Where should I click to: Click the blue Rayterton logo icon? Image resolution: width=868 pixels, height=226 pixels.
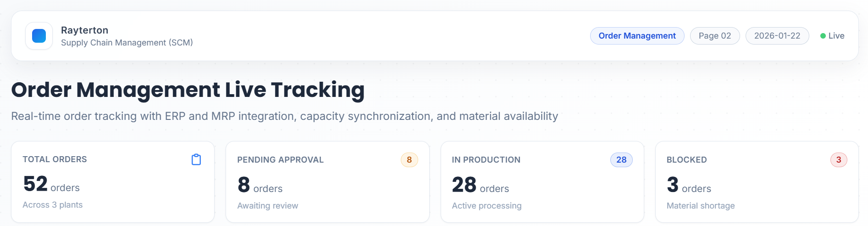coord(39,36)
